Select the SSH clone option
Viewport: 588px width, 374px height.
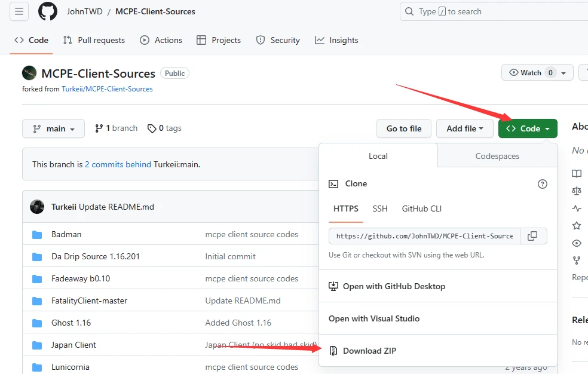(x=380, y=209)
